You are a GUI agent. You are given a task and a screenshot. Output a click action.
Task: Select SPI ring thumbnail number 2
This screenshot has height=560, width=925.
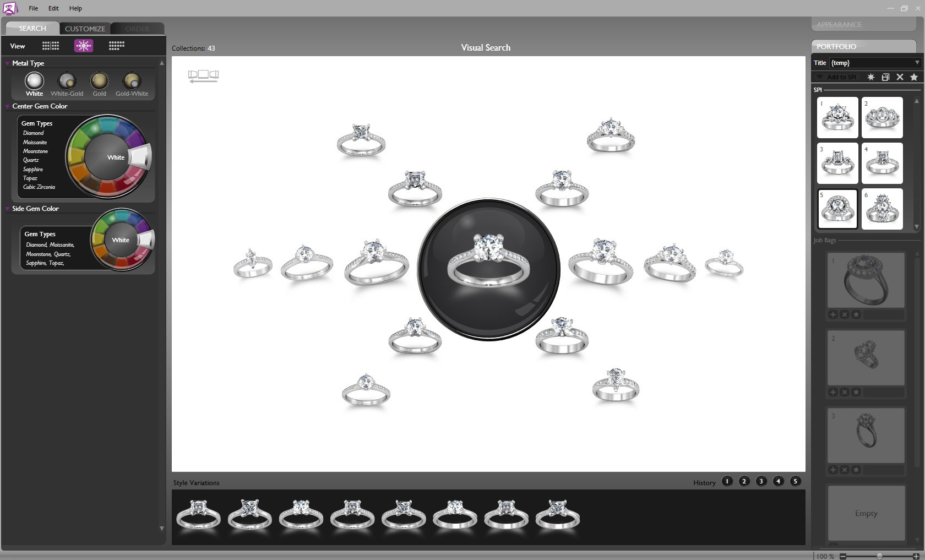click(x=882, y=117)
